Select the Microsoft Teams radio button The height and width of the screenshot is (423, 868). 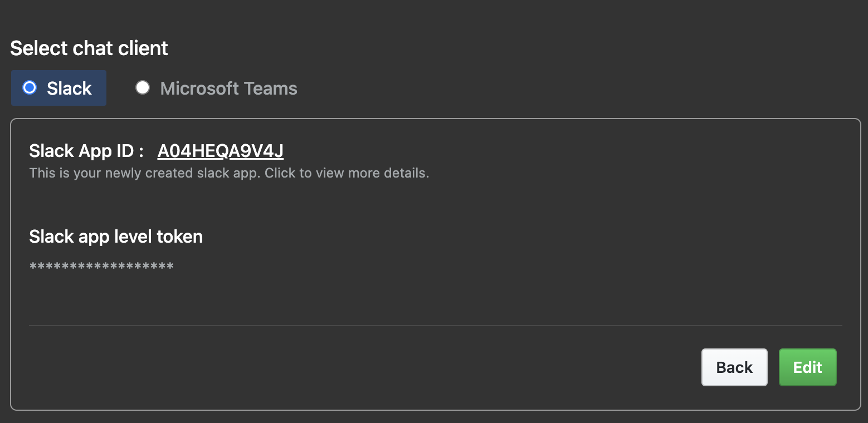[x=143, y=87]
